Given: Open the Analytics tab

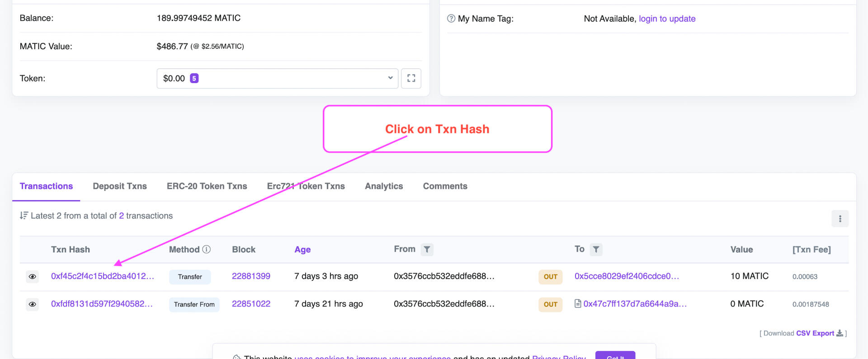Looking at the screenshot, I should tap(384, 186).
